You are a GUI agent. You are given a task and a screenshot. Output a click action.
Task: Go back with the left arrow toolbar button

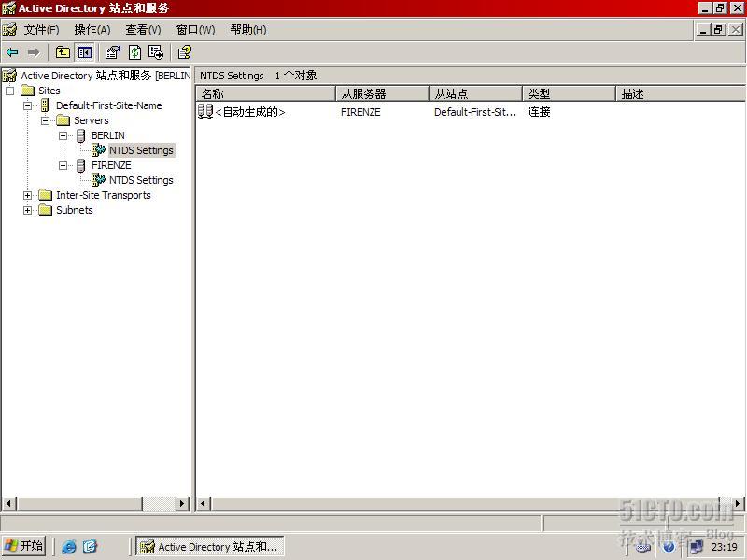pos(13,52)
